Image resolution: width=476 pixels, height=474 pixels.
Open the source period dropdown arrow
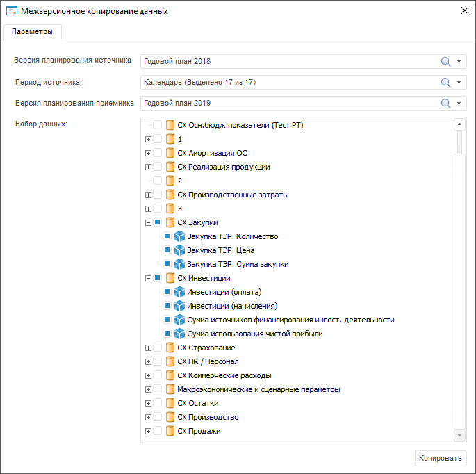click(x=460, y=83)
